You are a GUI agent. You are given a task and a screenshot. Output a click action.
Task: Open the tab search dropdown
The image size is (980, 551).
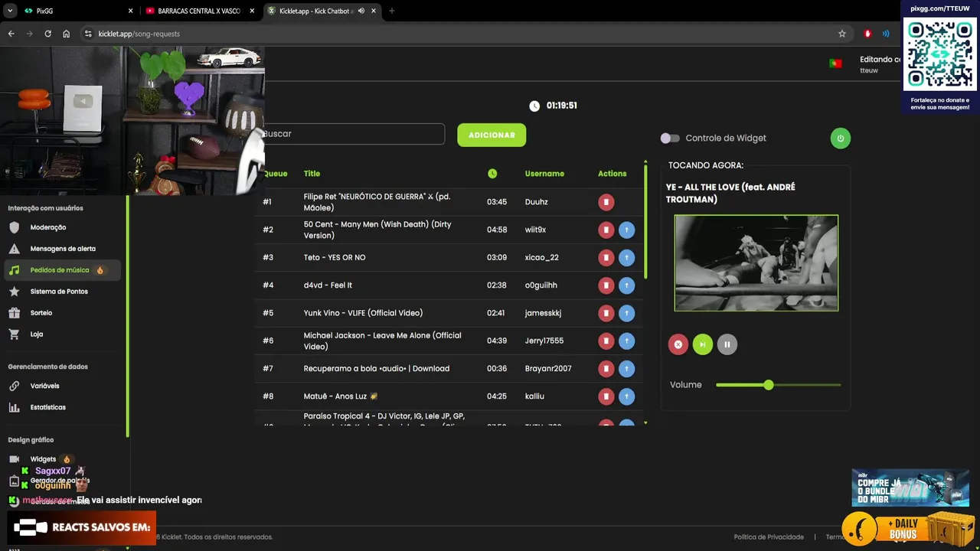coord(9,11)
